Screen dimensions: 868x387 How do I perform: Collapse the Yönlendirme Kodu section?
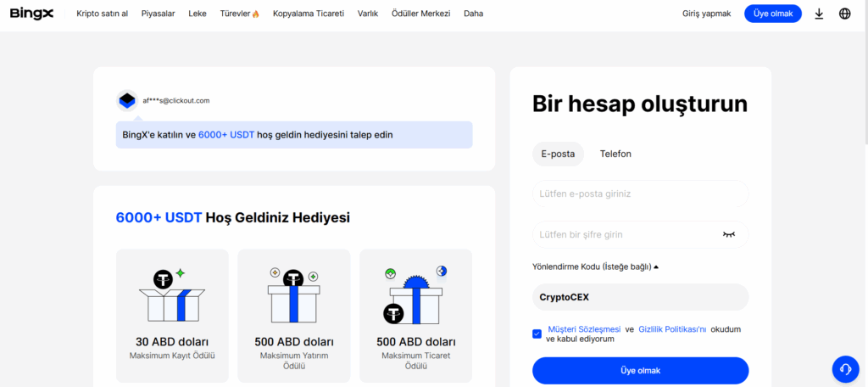595,266
